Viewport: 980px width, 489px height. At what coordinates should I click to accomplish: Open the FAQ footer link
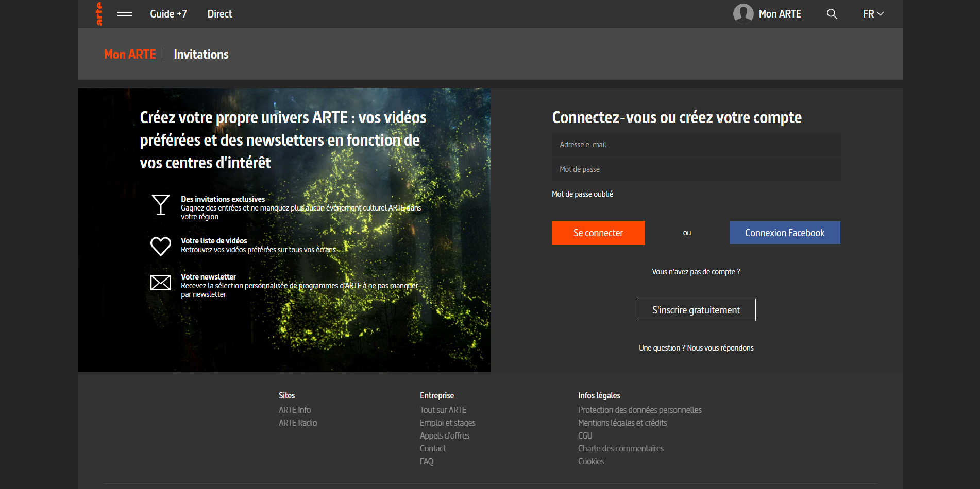pos(427,461)
